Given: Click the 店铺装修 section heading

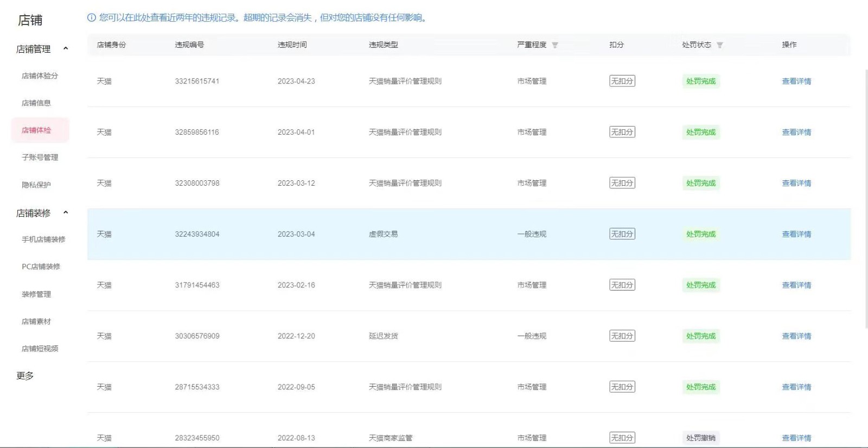Looking at the screenshot, I should [x=34, y=213].
